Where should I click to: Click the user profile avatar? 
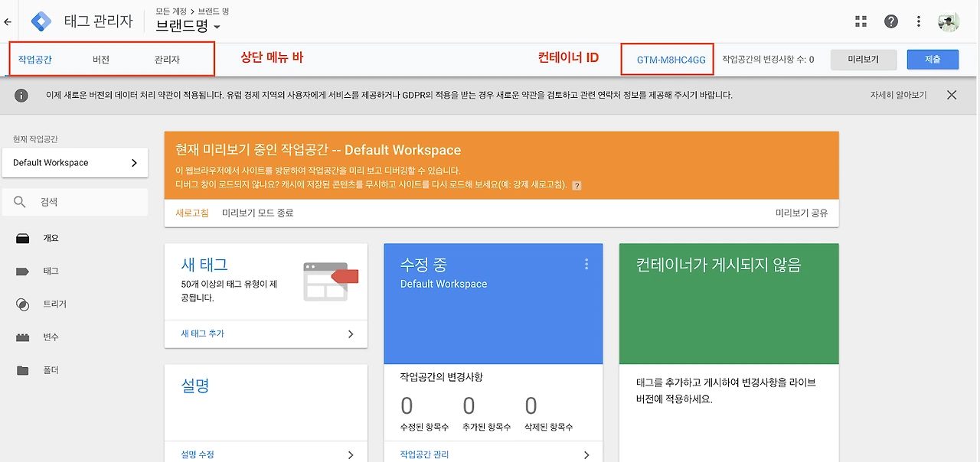coord(949,21)
